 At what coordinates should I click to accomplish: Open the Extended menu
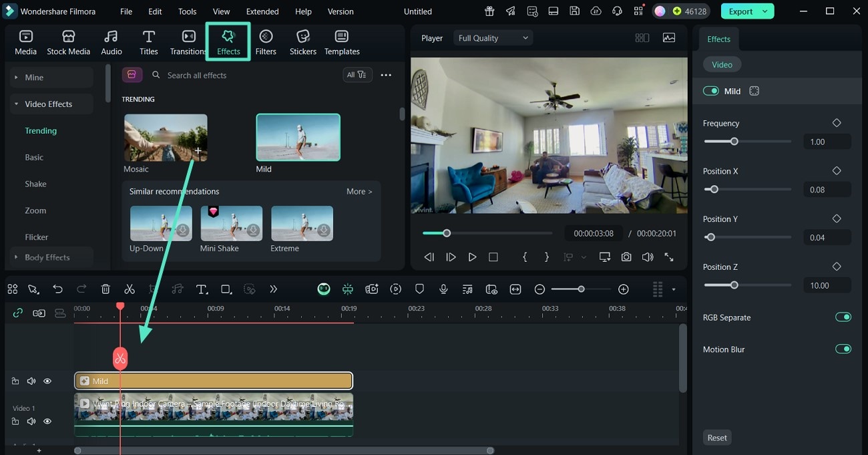[262, 11]
